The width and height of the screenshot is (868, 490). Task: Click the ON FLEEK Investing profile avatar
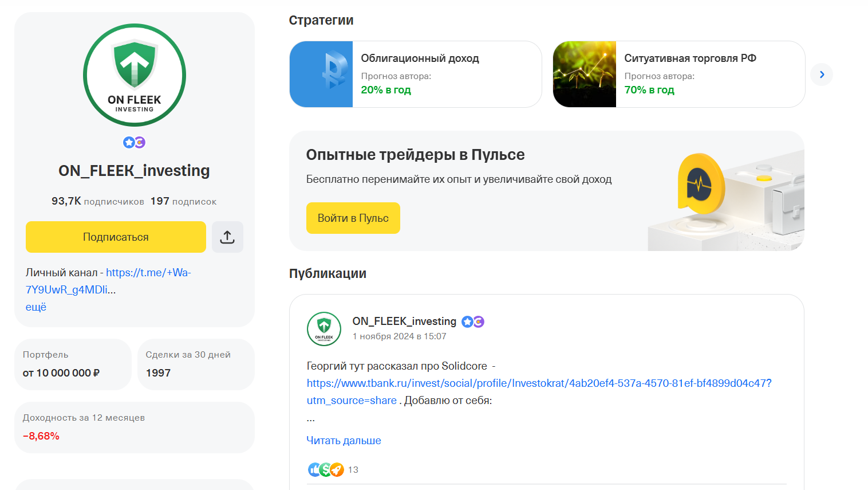135,75
